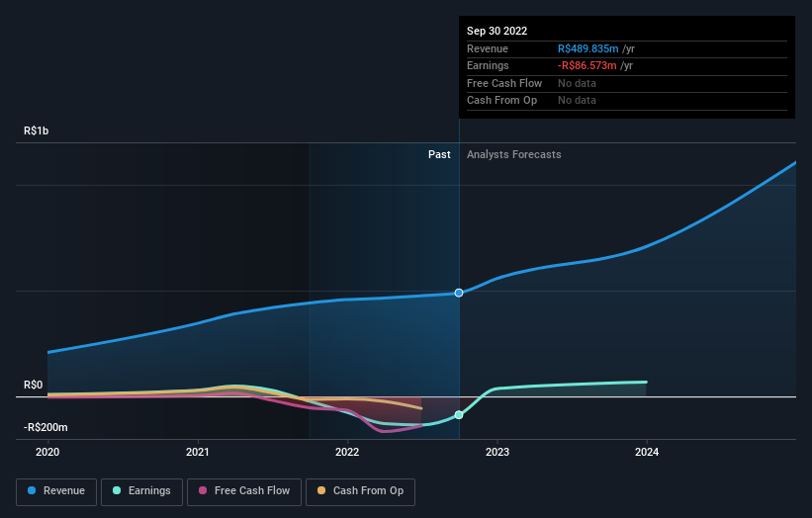The width and height of the screenshot is (812, 518).
Task: Click the Sep 30 2022 tooltip date
Action: pos(496,31)
